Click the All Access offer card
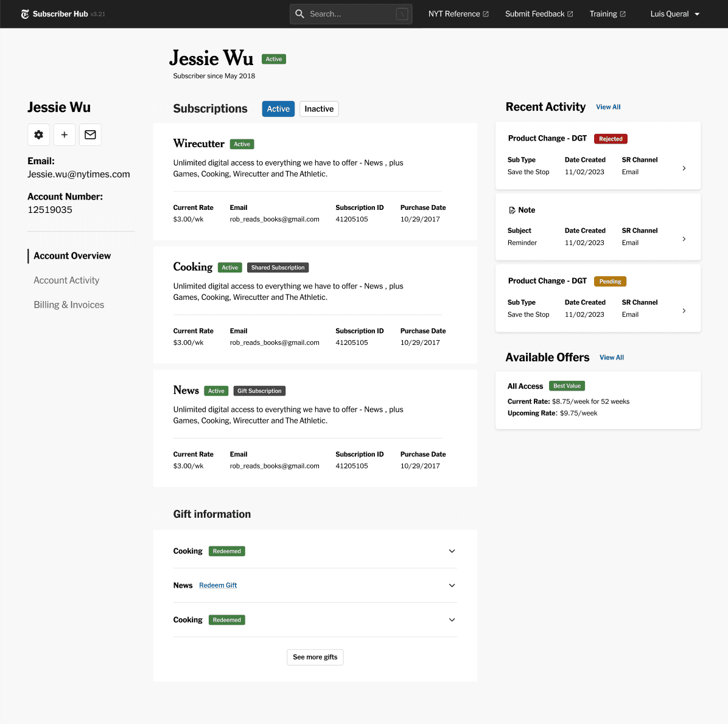 (598, 400)
